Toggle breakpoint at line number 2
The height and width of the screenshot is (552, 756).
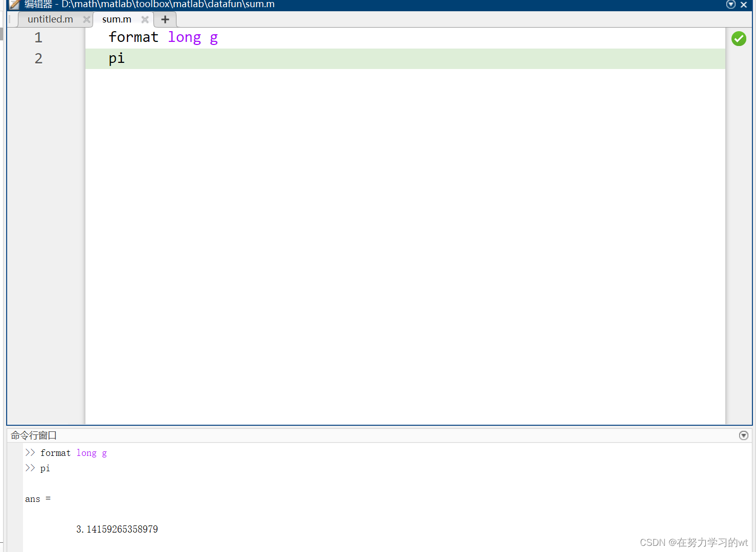38,59
